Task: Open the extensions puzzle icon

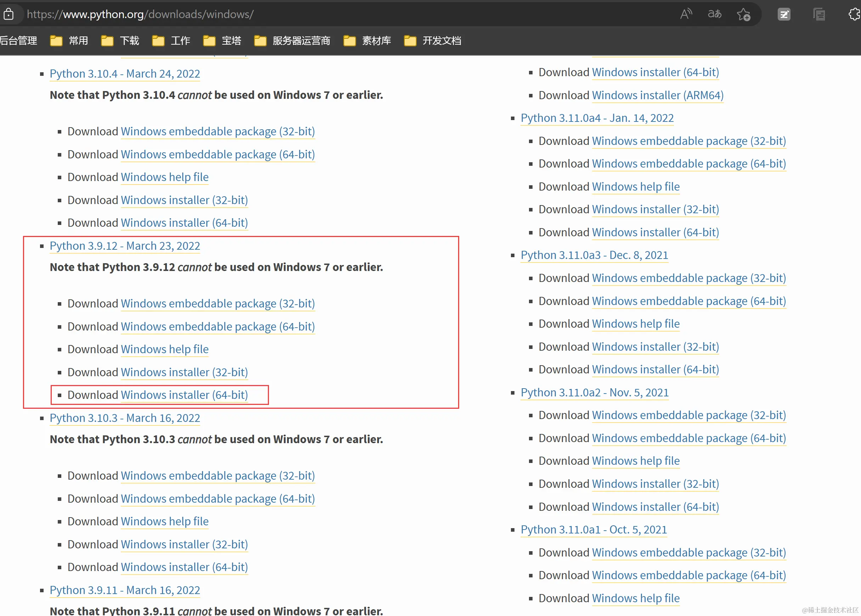Action: (854, 15)
